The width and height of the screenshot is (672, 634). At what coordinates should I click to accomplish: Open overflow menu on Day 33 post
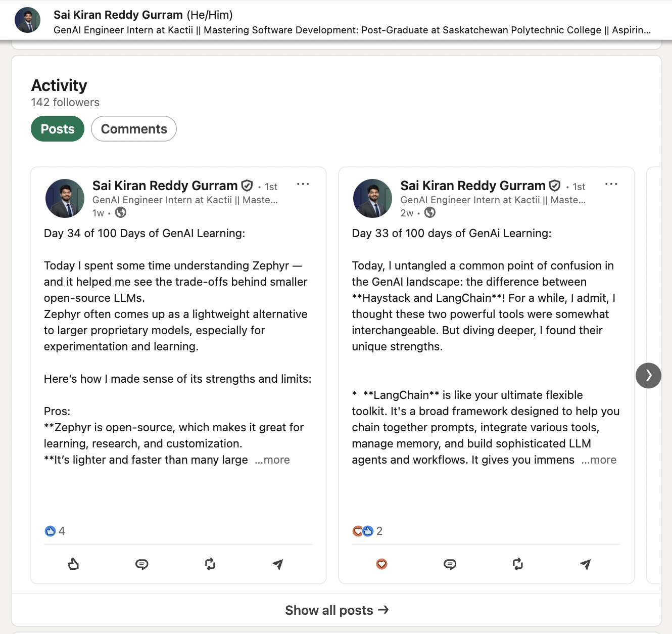pyautogui.click(x=611, y=184)
